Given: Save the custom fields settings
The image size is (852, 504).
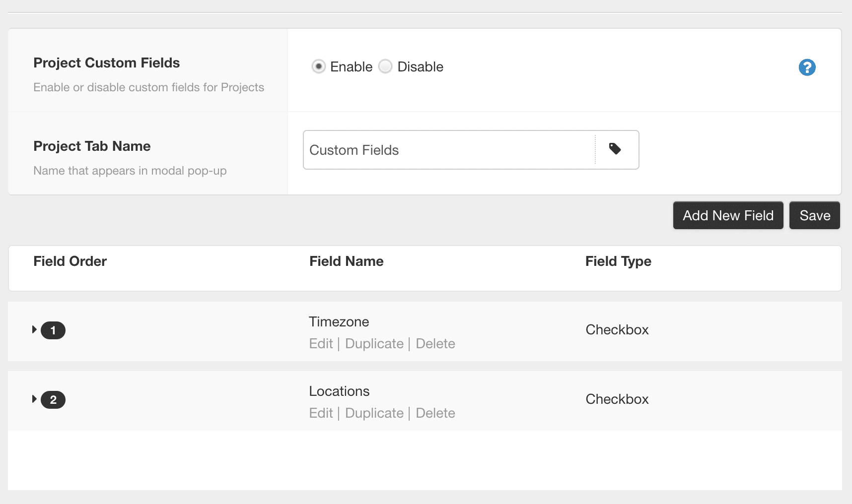Looking at the screenshot, I should pos(814,215).
